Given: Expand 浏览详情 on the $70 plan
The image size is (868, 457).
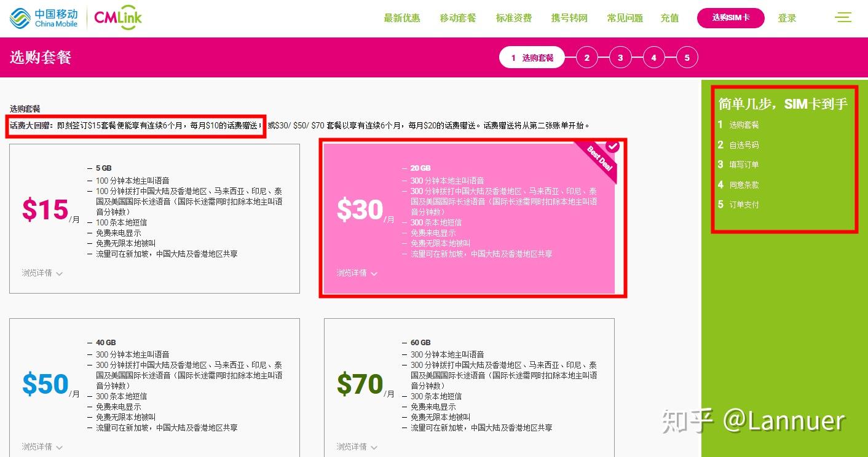Looking at the screenshot, I should tap(357, 447).
